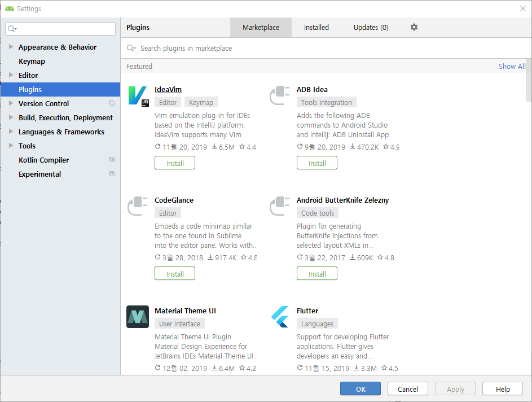Close the Settings dialog window
Viewport: 532px width, 402px height.
click(523, 8)
